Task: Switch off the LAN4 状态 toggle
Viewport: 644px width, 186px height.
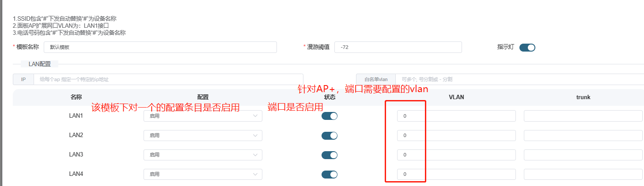Action: (329, 174)
